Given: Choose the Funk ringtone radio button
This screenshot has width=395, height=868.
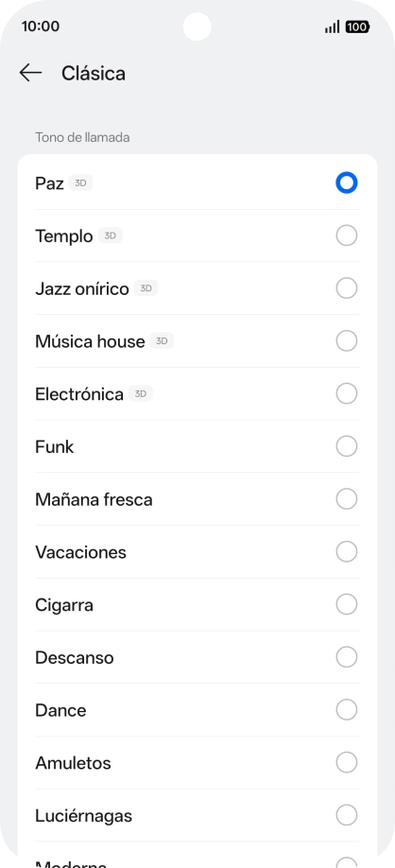Looking at the screenshot, I should point(346,446).
